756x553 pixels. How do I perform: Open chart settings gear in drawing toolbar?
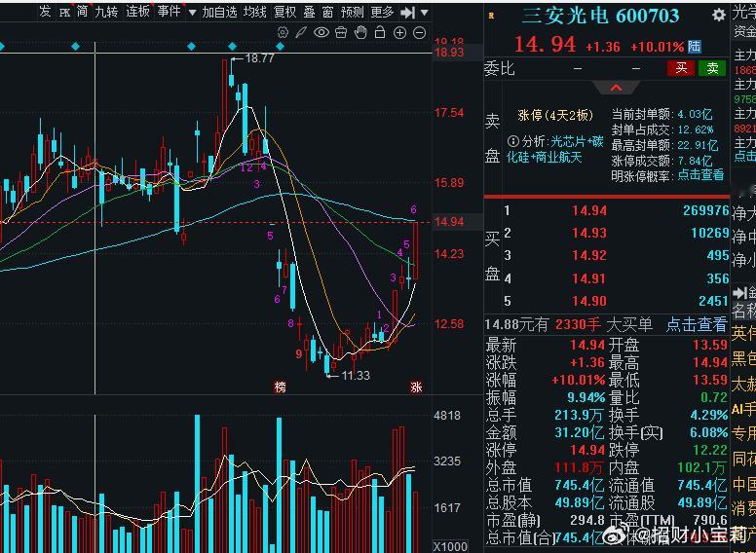click(283, 33)
